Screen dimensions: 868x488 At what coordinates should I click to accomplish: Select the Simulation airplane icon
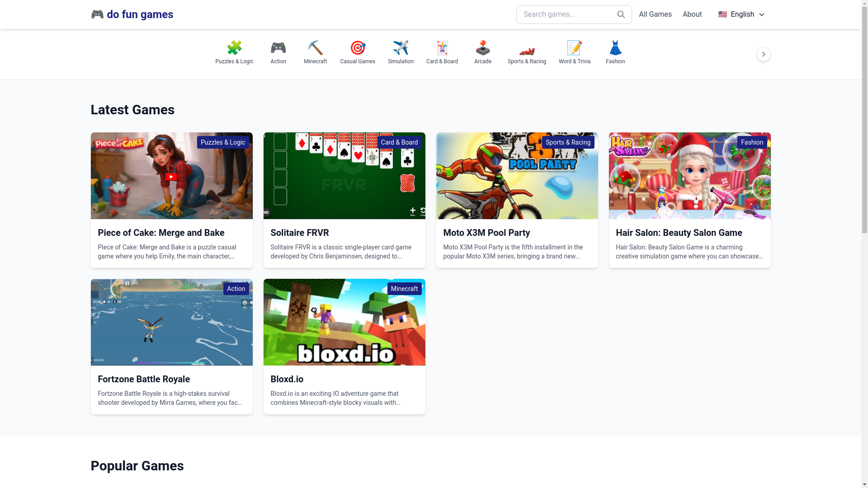(x=401, y=47)
